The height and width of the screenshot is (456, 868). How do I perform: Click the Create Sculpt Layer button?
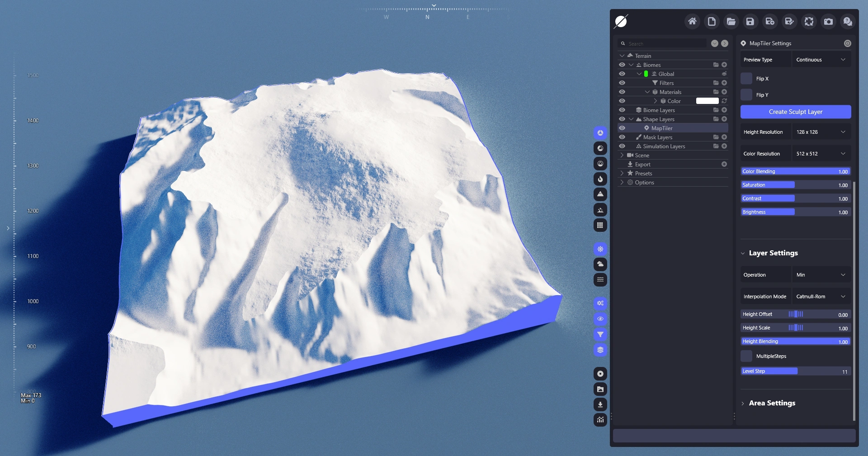coord(795,112)
